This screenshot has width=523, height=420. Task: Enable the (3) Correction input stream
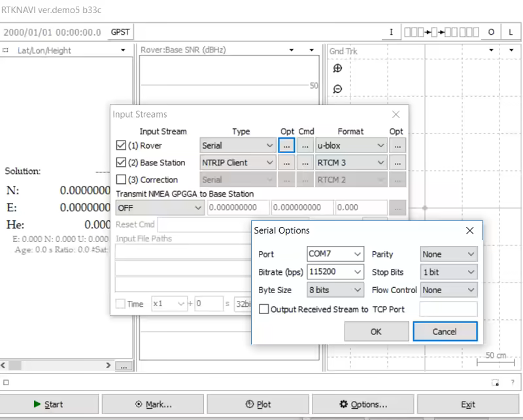point(121,179)
